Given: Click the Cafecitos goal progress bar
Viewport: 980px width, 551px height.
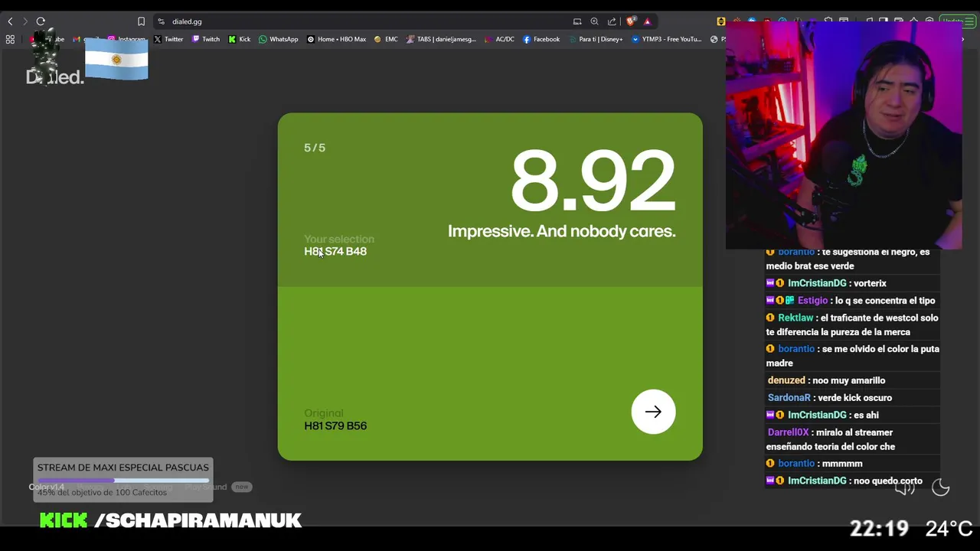Looking at the screenshot, I should point(122,481).
